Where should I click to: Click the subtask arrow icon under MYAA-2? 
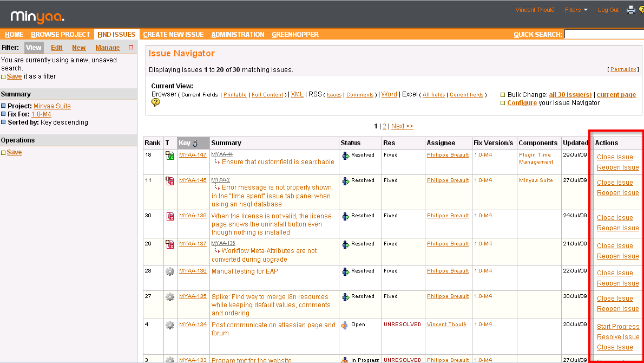(217, 187)
